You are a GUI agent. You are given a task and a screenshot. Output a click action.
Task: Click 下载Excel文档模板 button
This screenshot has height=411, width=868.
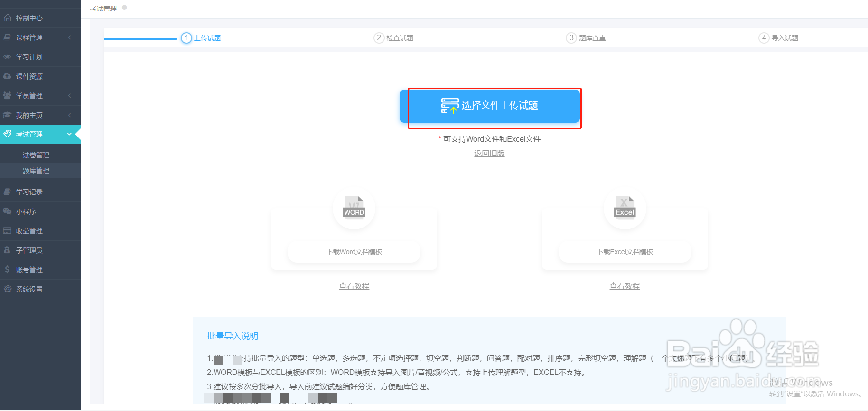(x=625, y=252)
